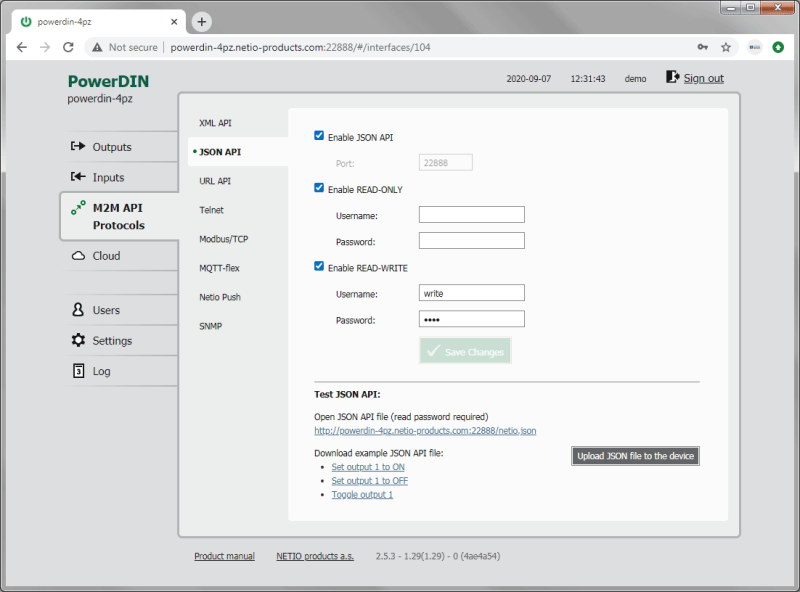The height and width of the screenshot is (592, 800).
Task: Switch to the XML API tab
Action: (217, 123)
